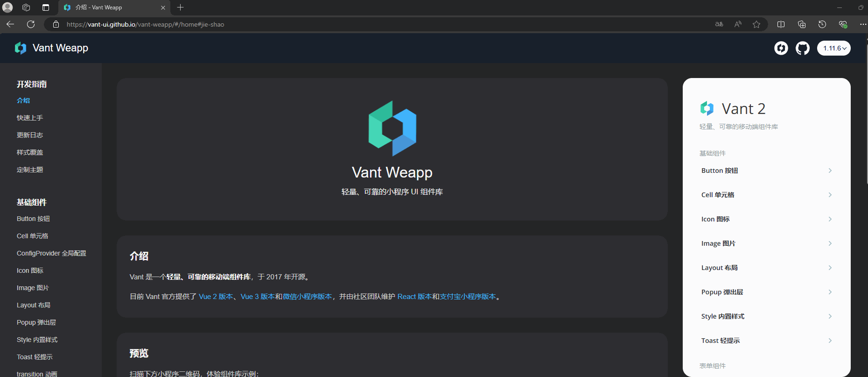Select Popup 弹出层 in the left sidebar
868x377 pixels.
click(36, 322)
